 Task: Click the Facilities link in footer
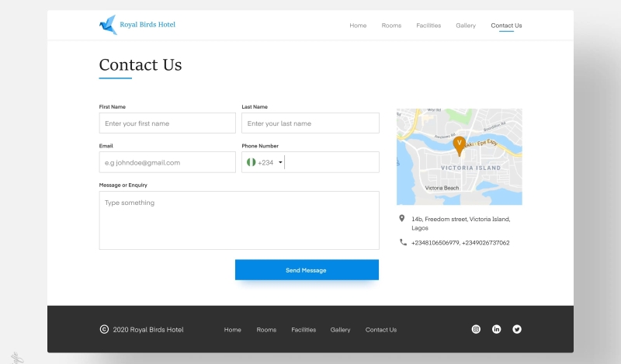[x=304, y=330]
